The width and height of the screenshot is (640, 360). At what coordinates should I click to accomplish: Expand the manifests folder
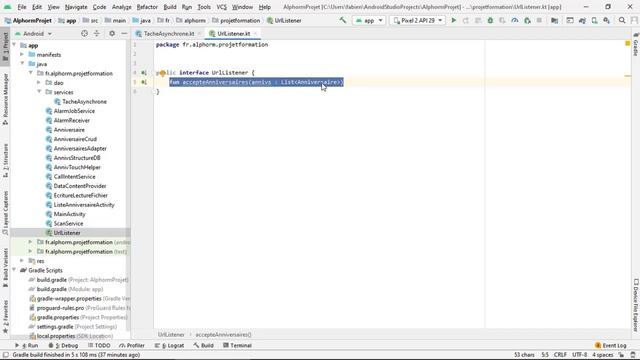click(22, 55)
